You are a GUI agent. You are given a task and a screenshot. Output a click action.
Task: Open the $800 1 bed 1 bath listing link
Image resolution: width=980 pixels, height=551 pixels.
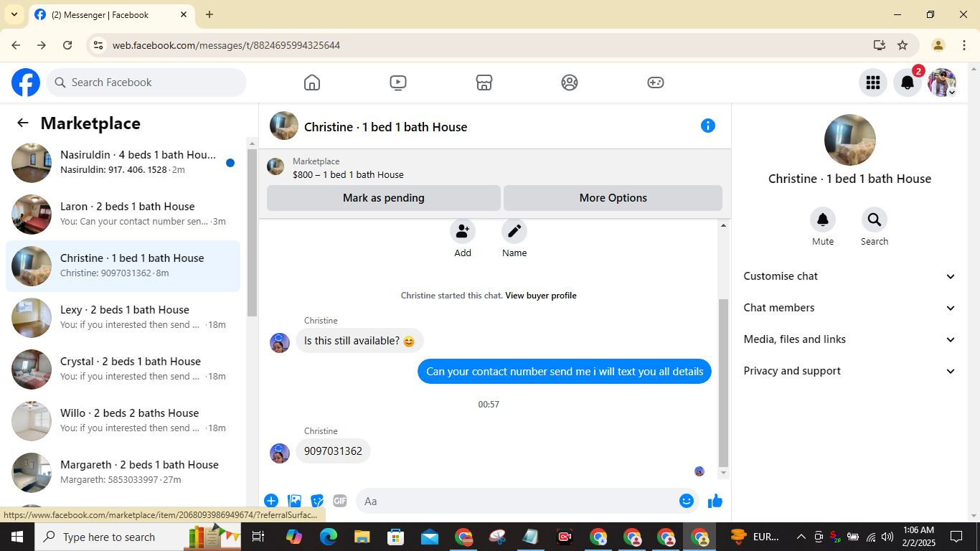(348, 174)
